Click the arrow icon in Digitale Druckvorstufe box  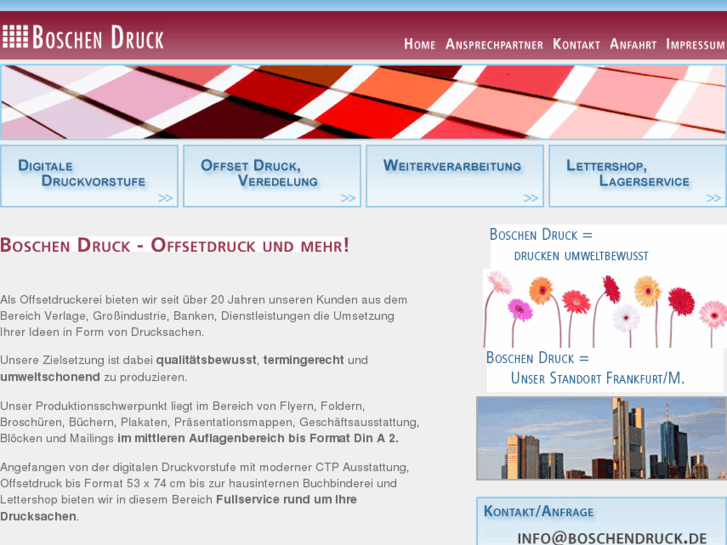165,199
